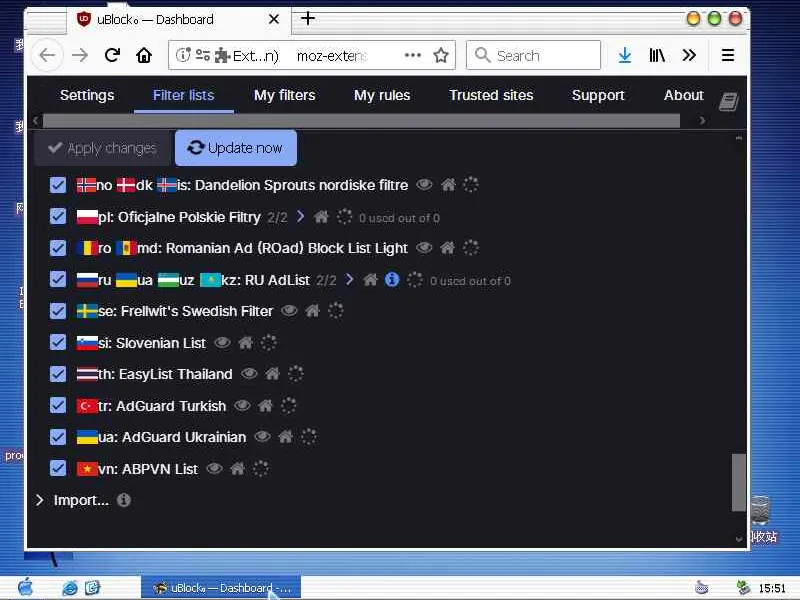The width and height of the screenshot is (800, 600).
Task: Uncheck Slovenian List checkbox
Action: point(58,342)
